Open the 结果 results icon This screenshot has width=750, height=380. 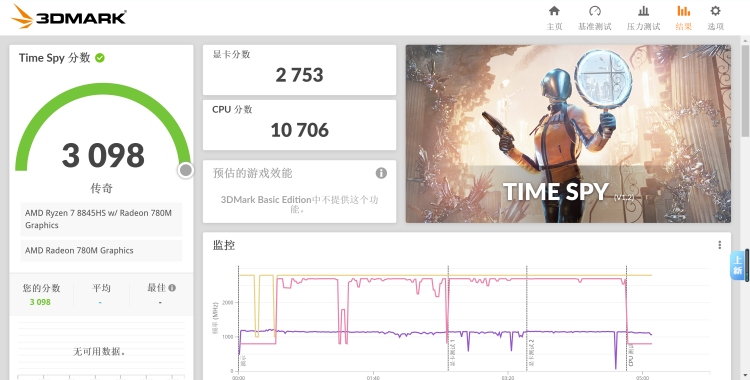click(x=684, y=18)
